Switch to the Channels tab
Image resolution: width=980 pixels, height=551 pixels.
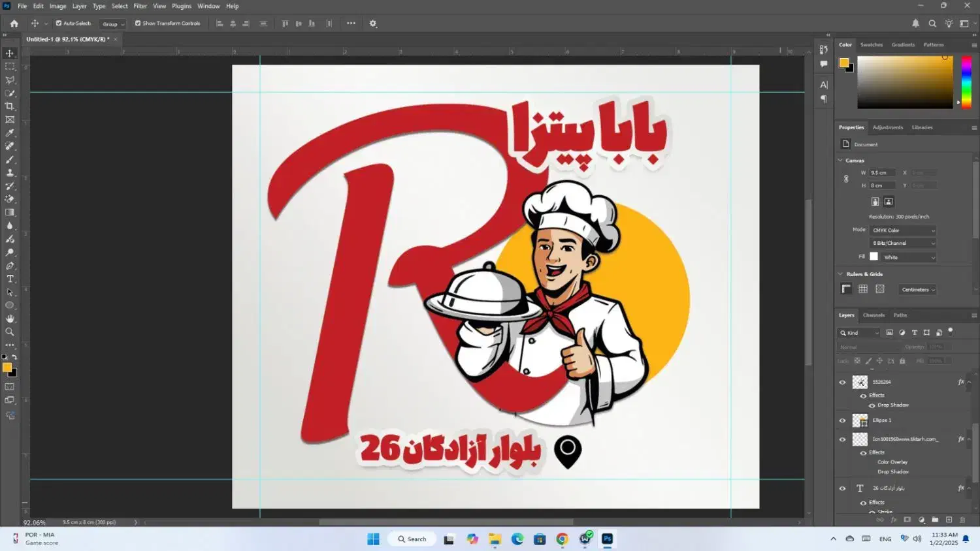pos(874,315)
